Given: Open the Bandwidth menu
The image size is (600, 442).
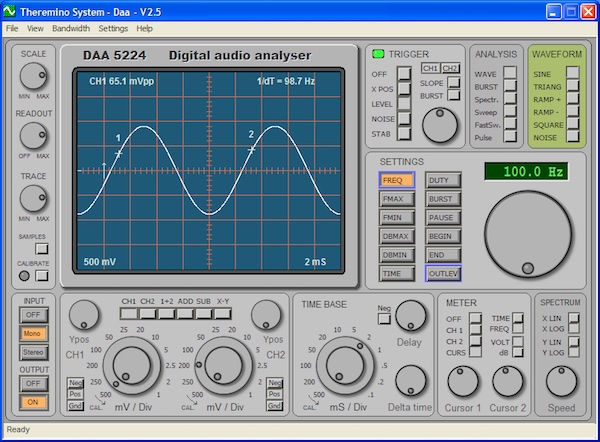Looking at the screenshot, I should point(70,29).
